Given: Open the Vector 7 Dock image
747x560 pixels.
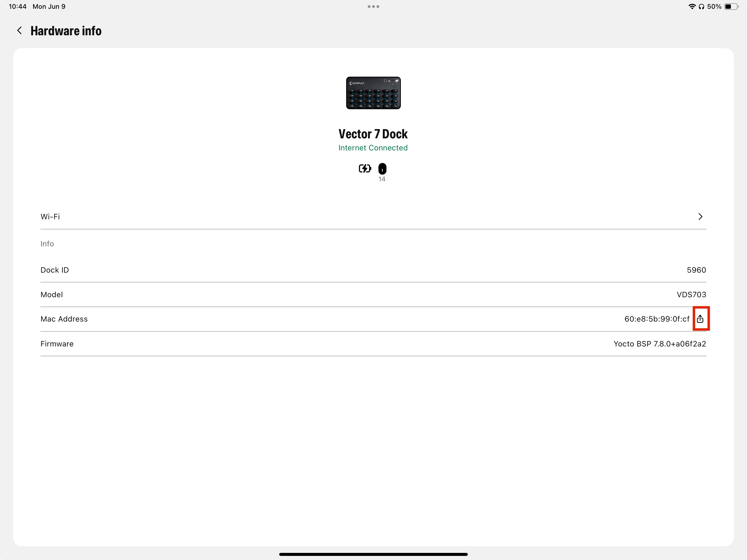Looking at the screenshot, I should [373, 93].
